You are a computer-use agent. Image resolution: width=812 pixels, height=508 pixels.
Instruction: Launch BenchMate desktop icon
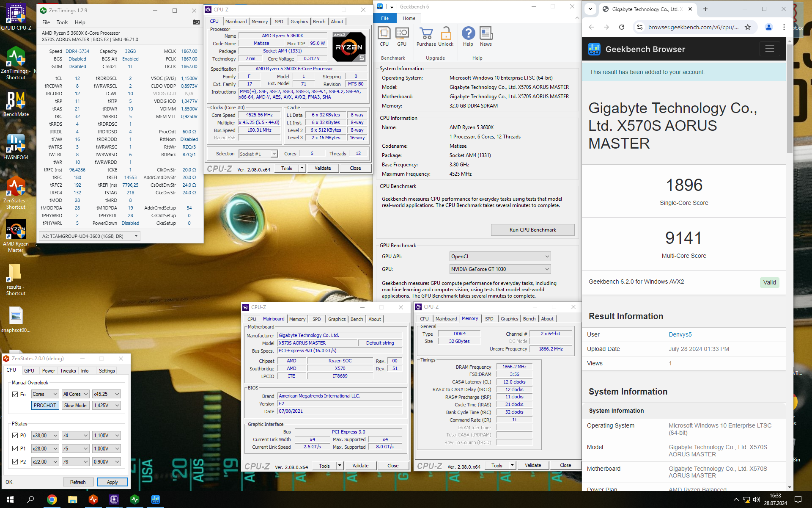16,104
